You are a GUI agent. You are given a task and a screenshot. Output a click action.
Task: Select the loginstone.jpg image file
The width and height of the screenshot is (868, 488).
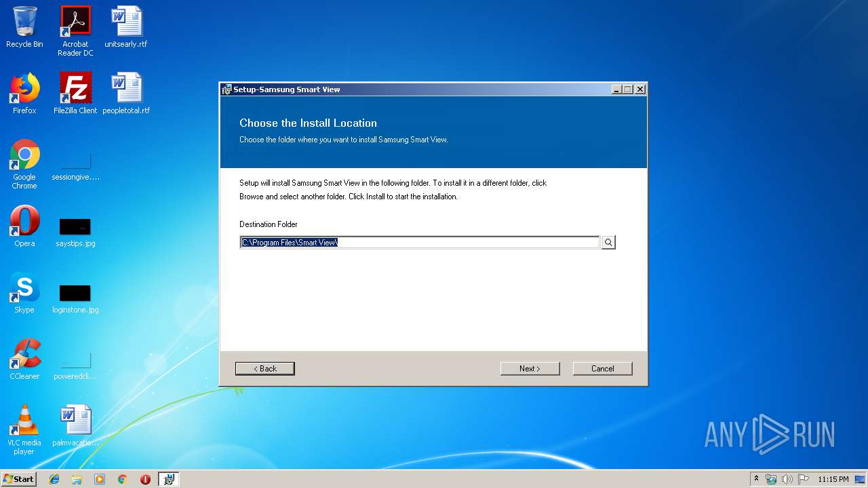pos(75,298)
